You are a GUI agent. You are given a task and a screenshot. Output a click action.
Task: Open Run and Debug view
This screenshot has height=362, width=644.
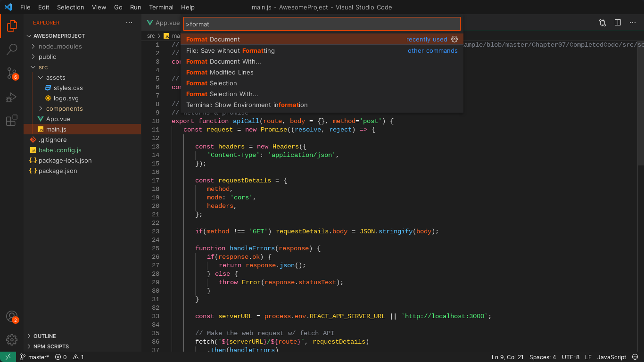click(x=12, y=97)
